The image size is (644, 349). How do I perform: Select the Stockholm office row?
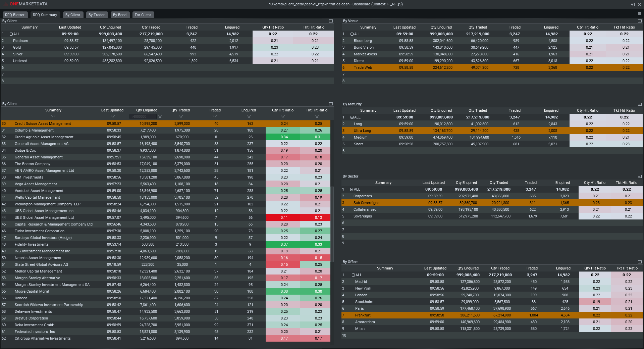pos(492,302)
